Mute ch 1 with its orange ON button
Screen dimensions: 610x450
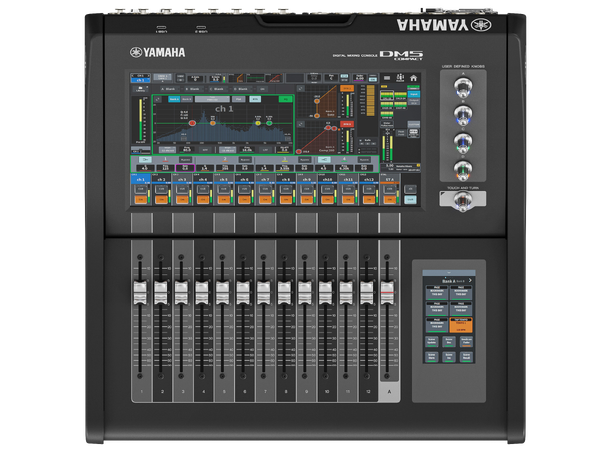click(x=140, y=199)
